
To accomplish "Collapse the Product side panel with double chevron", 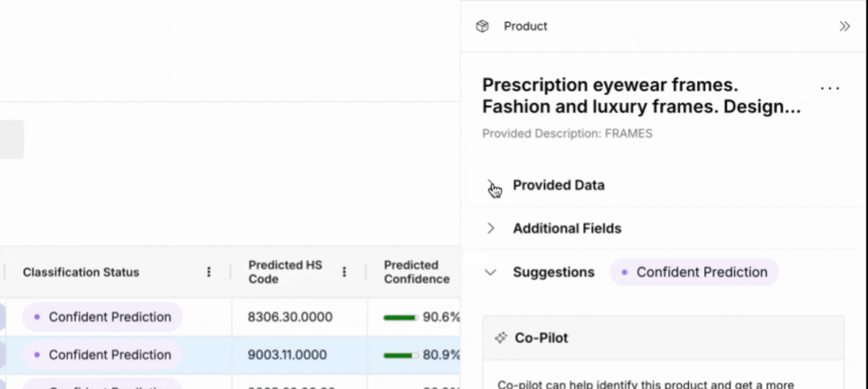I will pos(844,26).
